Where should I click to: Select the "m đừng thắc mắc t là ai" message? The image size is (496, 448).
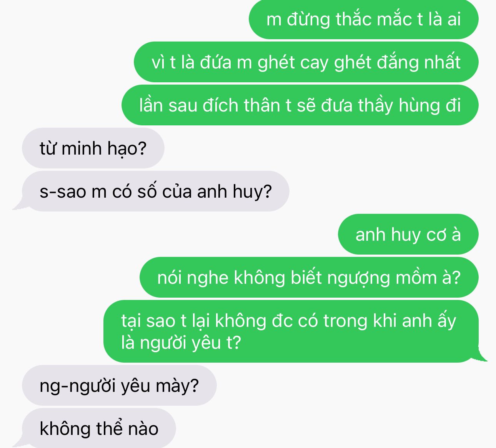tap(363, 19)
